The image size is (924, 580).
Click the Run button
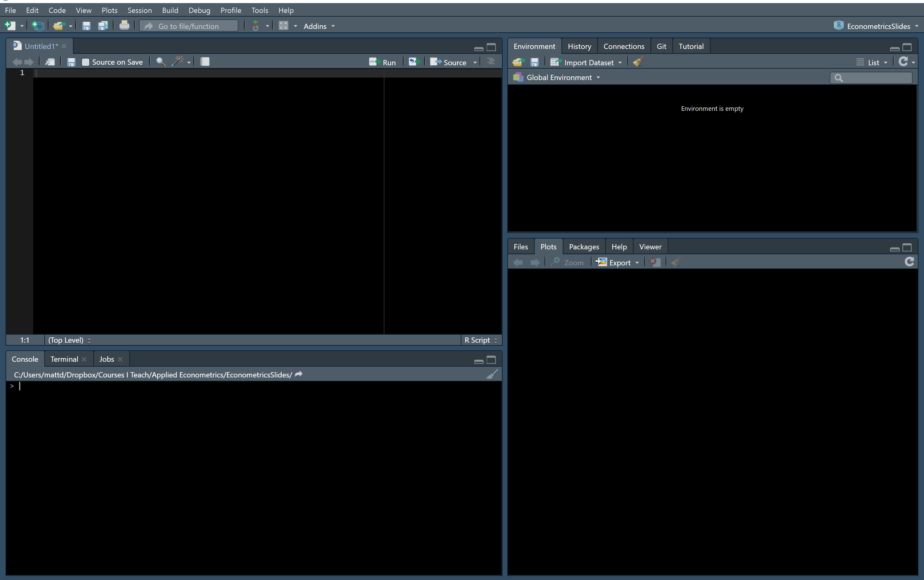383,62
